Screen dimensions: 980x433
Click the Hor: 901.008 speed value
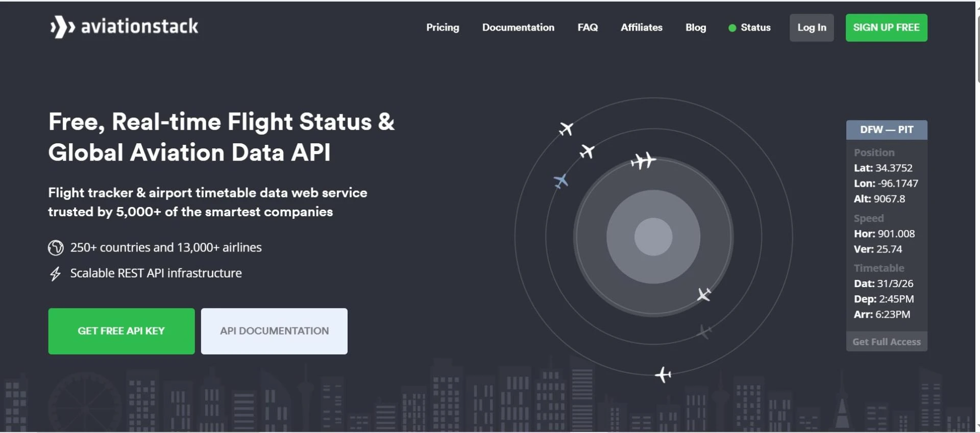click(884, 234)
